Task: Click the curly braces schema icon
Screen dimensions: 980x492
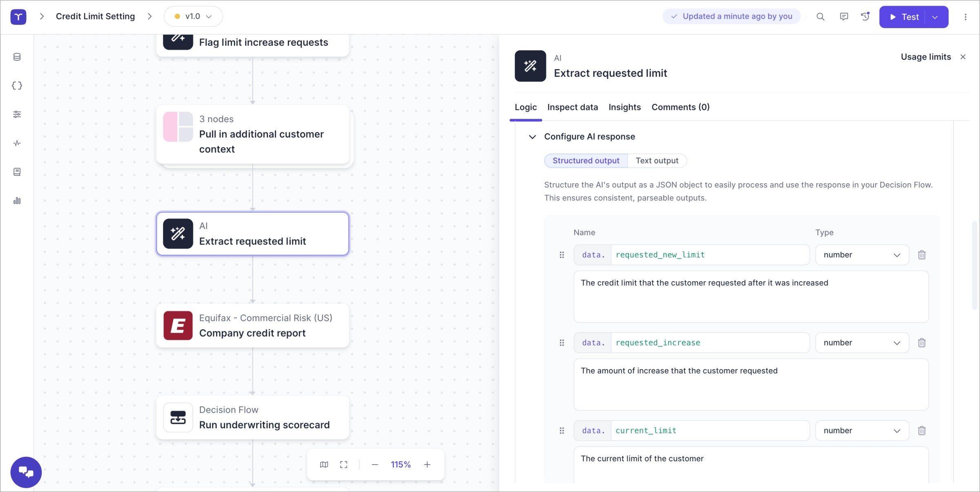Action: (17, 86)
